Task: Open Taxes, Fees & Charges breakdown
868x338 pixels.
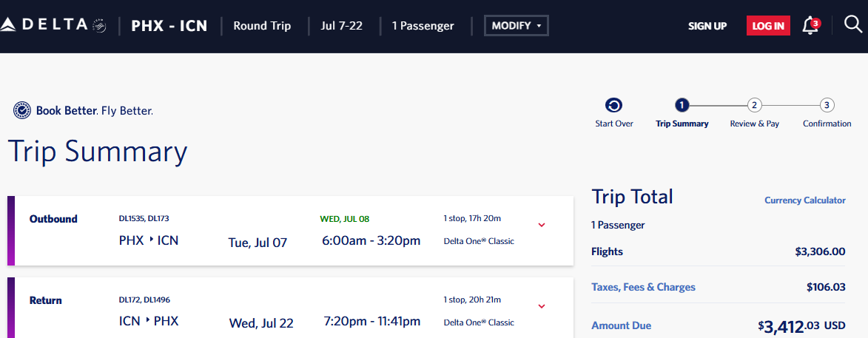Action: click(x=643, y=287)
